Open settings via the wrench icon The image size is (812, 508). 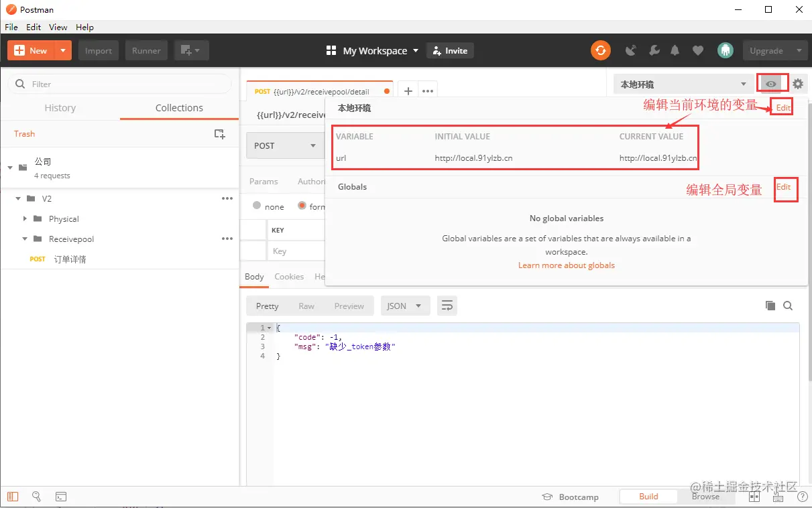click(x=654, y=50)
